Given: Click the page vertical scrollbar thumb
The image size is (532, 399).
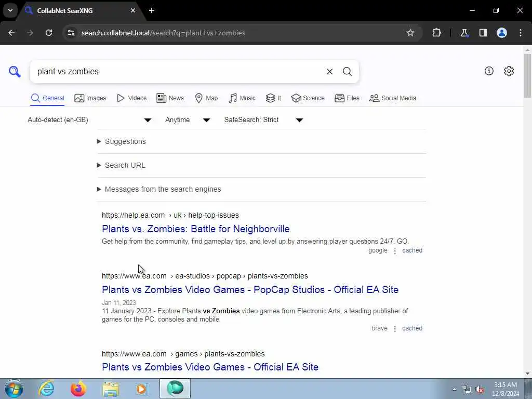Looking at the screenshot, I should (x=528, y=75).
